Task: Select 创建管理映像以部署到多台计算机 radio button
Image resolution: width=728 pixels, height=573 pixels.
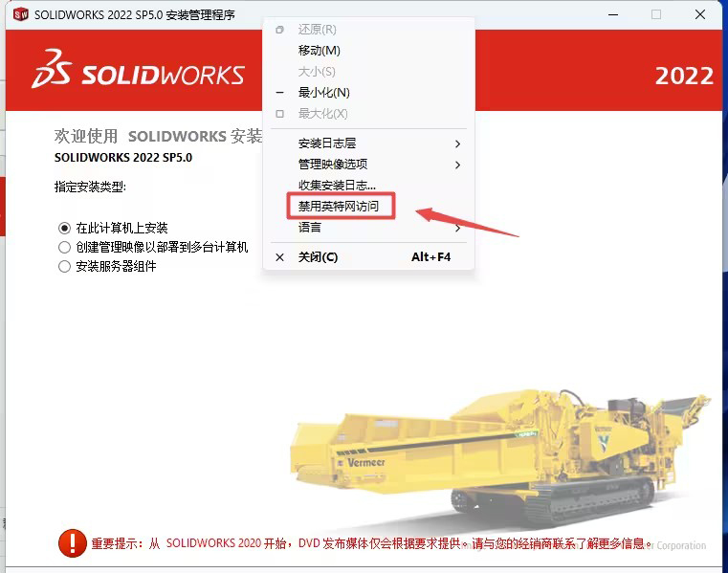Action: (64, 247)
